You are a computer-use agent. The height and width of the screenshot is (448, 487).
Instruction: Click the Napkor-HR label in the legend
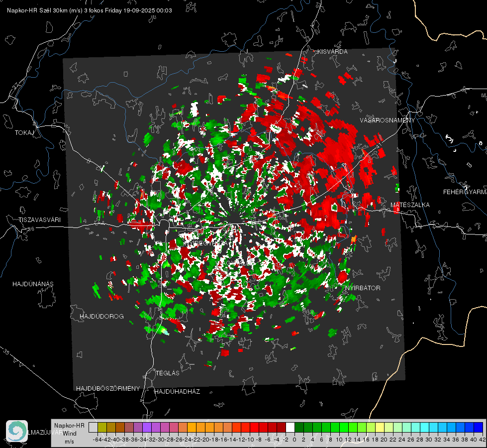pos(69,426)
